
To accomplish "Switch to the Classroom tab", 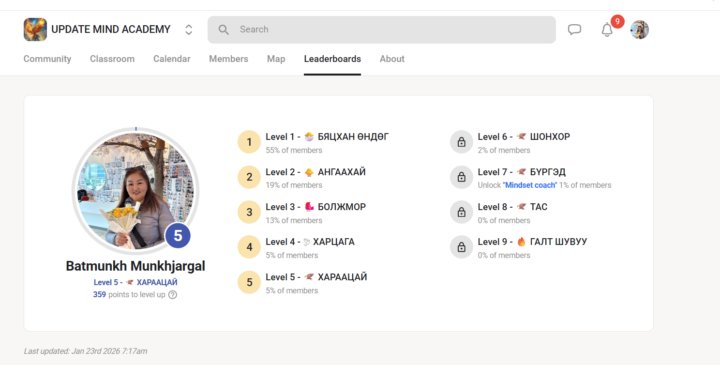I will click(x=112, y=59).
